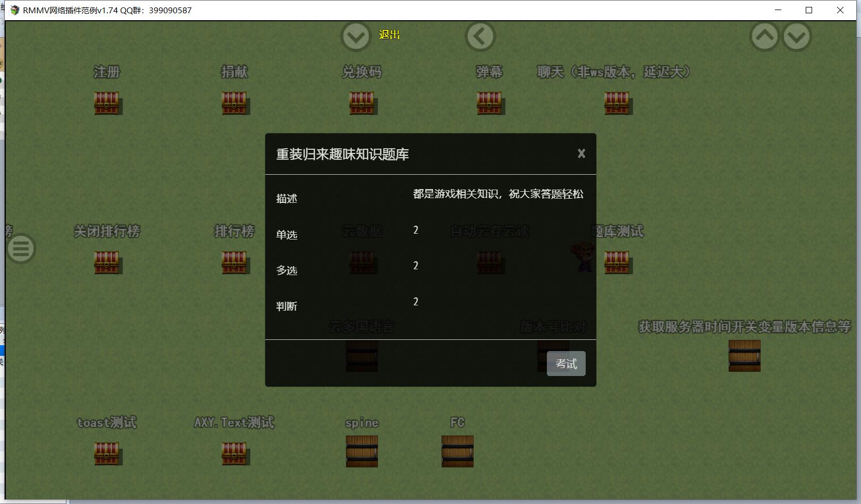Click the AXY.Text测试 label

point(234,422)
